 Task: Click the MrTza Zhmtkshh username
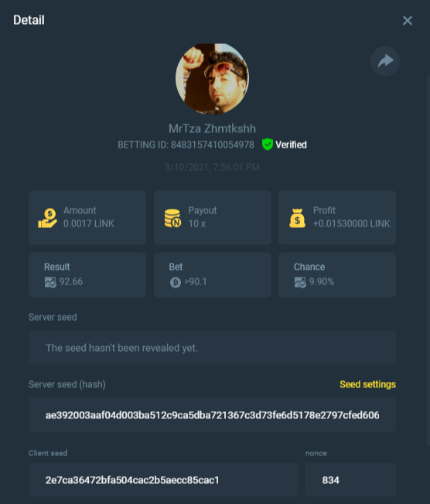(x=212, y=128)
